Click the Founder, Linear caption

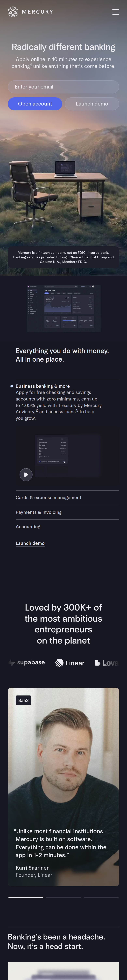tap(34, 875)
